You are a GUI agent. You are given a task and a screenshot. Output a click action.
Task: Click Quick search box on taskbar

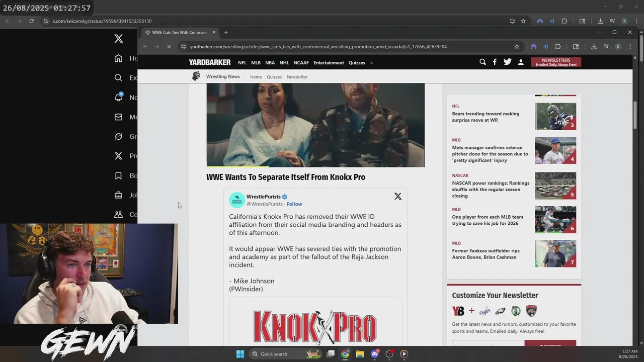284,354
